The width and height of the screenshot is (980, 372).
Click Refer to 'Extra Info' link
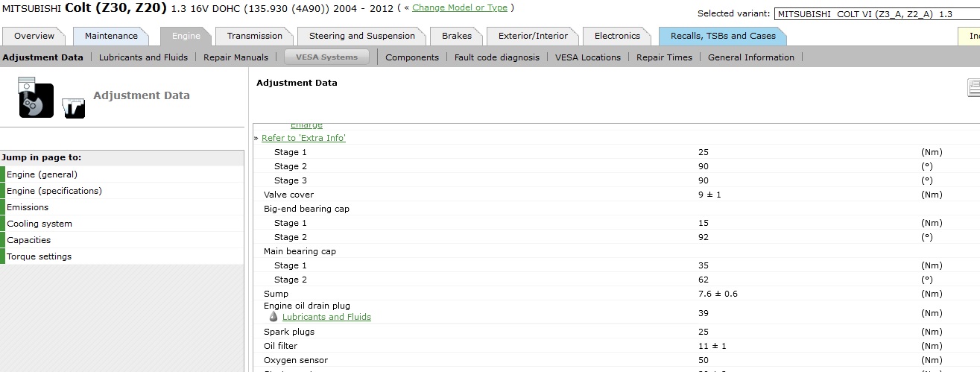[x=303, y=138]
